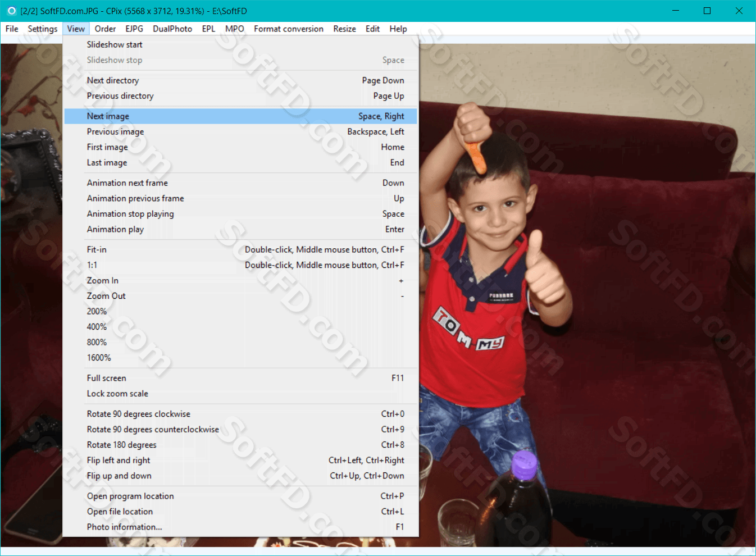Click the CPix app icon in title bar
The image size is (756, 556).
pos(11,11)
